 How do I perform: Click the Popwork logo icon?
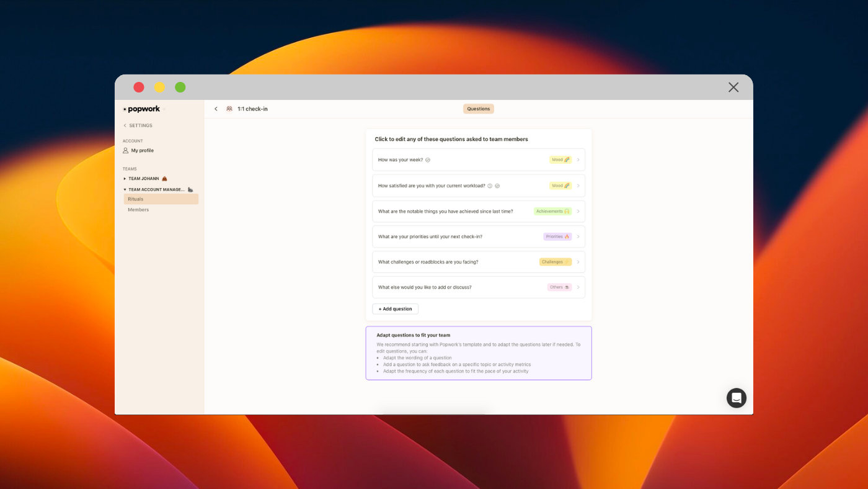click(x=125, y=109)
